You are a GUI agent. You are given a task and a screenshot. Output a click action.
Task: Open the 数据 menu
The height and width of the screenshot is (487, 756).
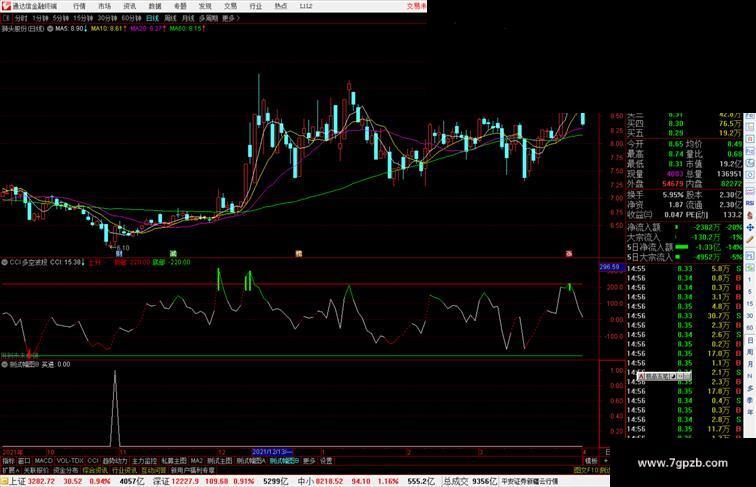pyautogui.click(x=155, y=6)
